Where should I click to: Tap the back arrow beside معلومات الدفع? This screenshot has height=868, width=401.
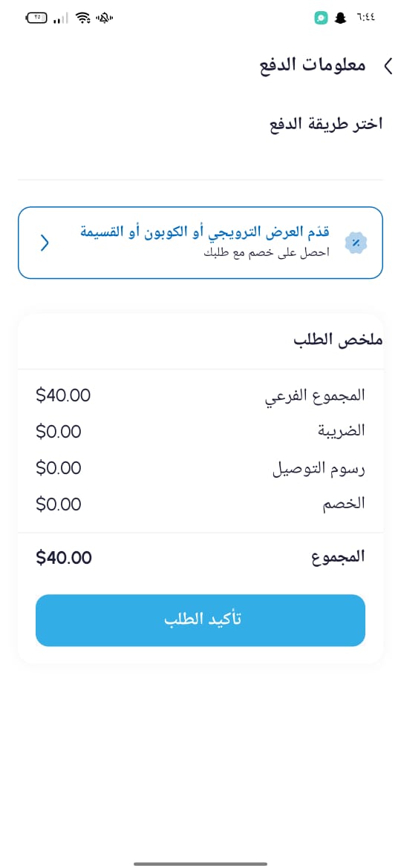click(387, 65)
